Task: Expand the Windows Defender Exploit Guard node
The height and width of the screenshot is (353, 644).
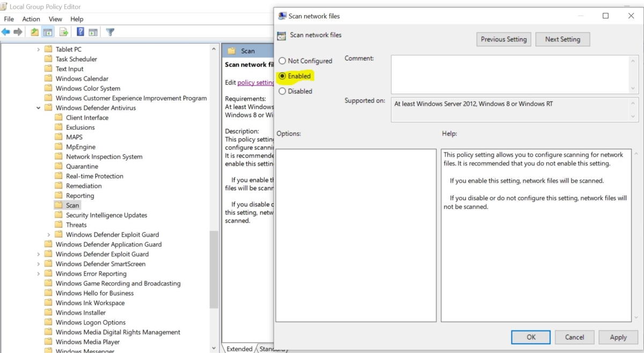Action: click(x=48, y=234)
